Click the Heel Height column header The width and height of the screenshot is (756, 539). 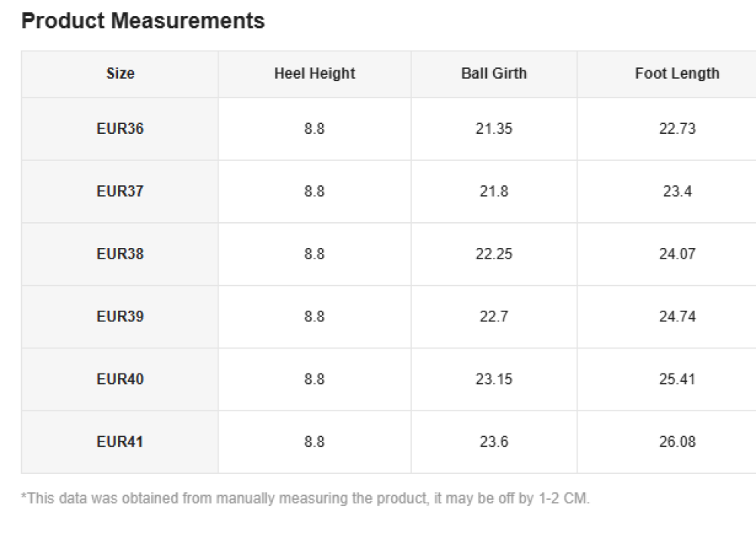pyautogui.click(x=314, y=73)
